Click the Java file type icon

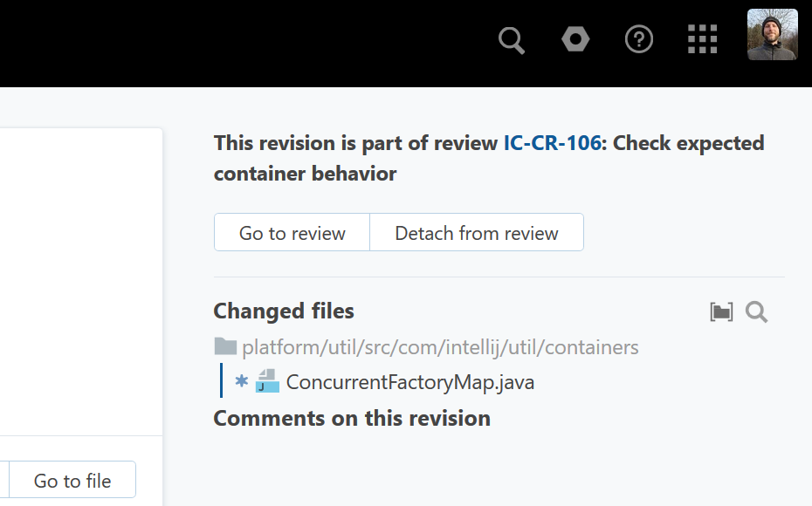tap(267, 381)
